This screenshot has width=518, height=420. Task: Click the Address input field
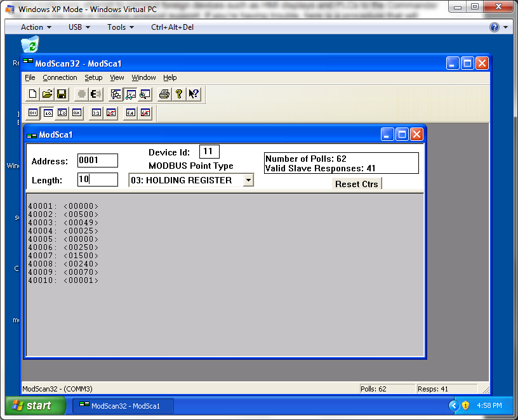(x=98, y=161)
